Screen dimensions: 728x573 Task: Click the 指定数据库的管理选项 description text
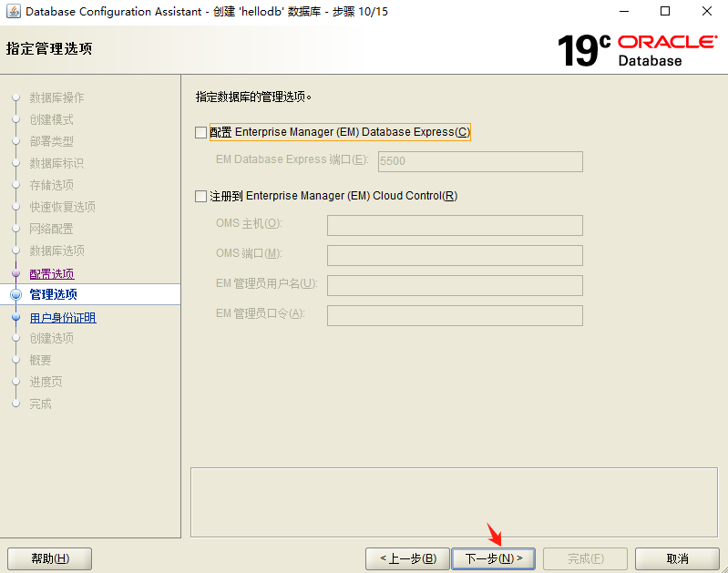[x=253, y=97]
